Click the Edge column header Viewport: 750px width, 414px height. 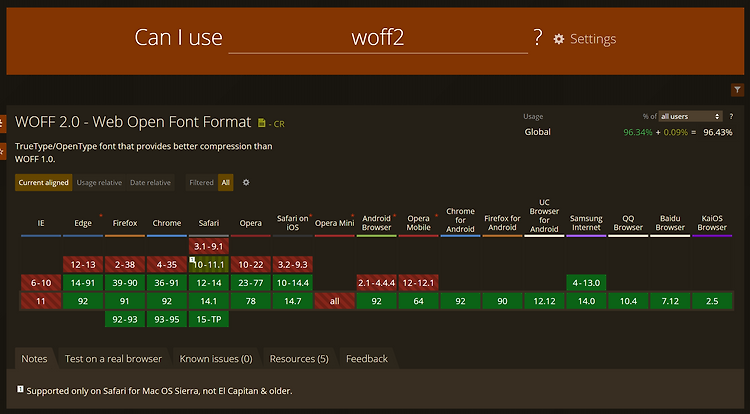click(83, 223)
